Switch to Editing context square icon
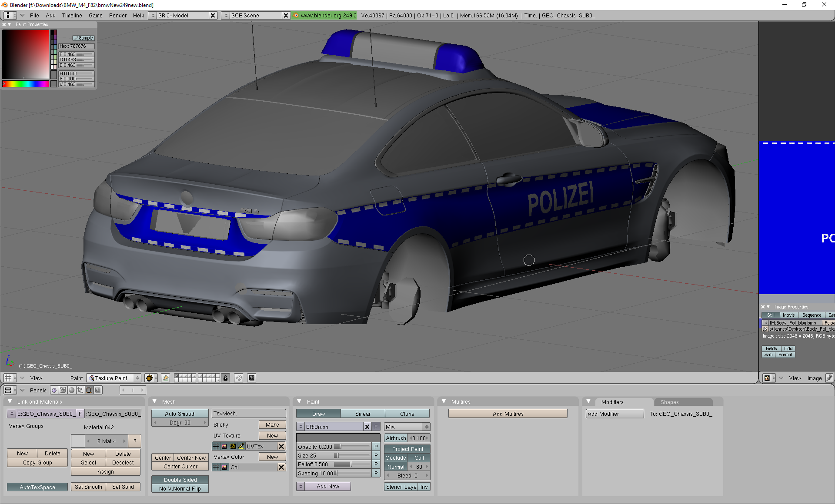The height and width of the screenshot is (504, 835). coord(89,390)
